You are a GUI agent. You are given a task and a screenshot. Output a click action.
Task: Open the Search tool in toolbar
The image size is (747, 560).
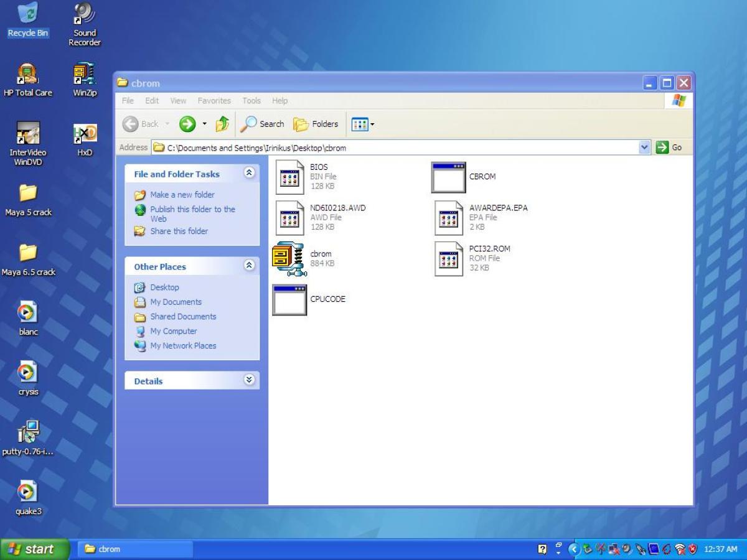[x=262, y=124]
